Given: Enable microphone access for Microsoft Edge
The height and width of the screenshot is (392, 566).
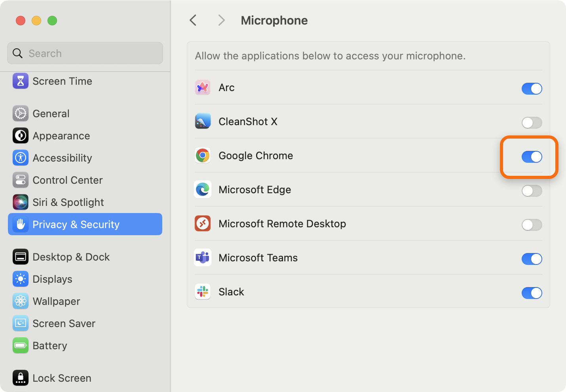Looking at the screenshot, I should [x=532, y=191].
